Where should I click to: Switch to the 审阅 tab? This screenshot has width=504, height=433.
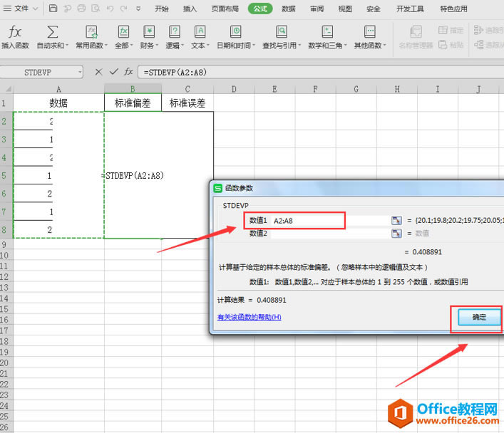point(317,9)
